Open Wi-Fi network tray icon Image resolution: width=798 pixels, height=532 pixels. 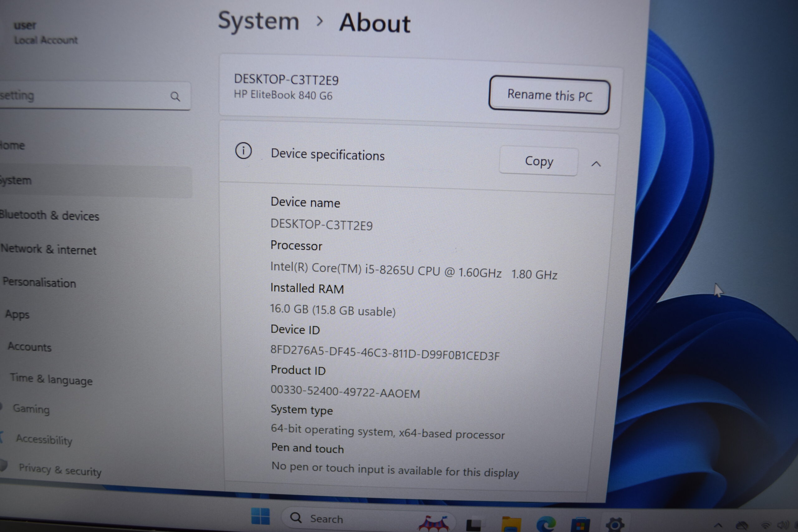766,526
